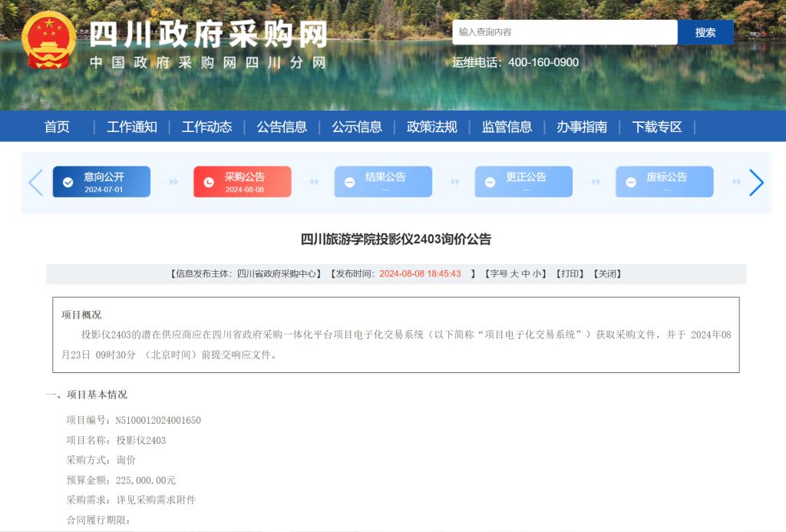Open the 首页 menu item
The width and height of the screenshot is (786, 532).
click(57, 127)
